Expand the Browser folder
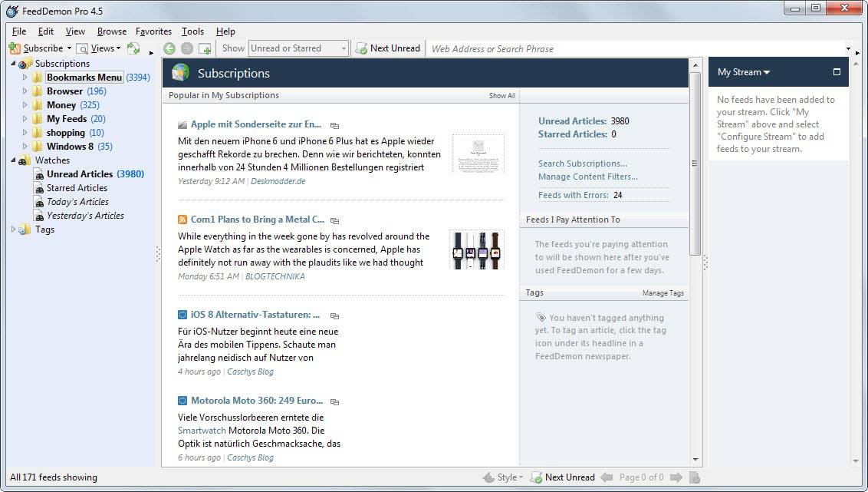This screenshot has height=492, width=868. tap(25, 91)
